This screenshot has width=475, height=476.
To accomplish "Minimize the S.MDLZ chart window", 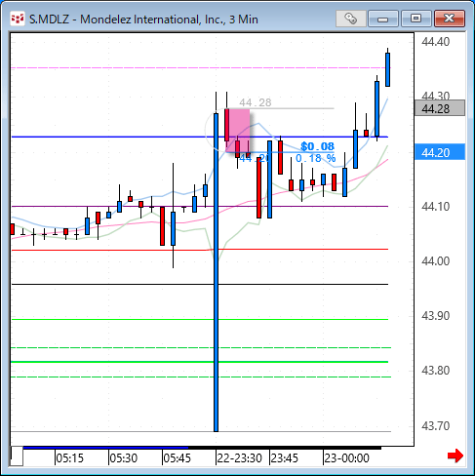I will [x=383, y=19].
